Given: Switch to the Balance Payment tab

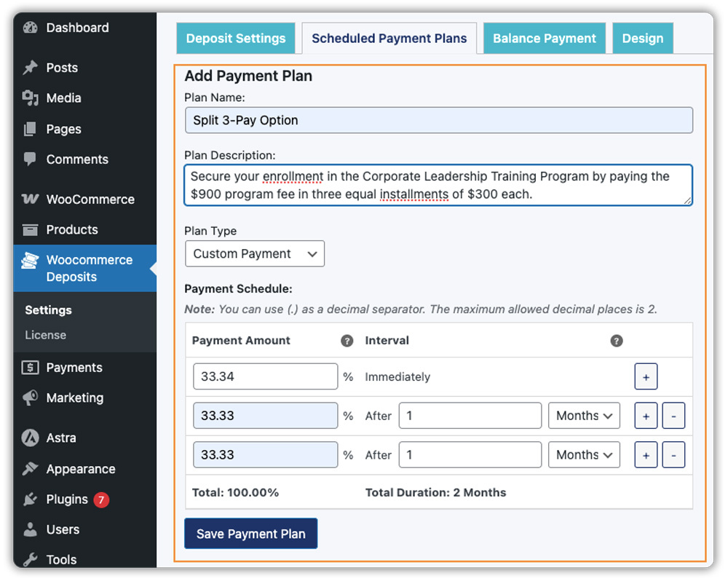Looking at the screenshot, I should coord(544,38).
